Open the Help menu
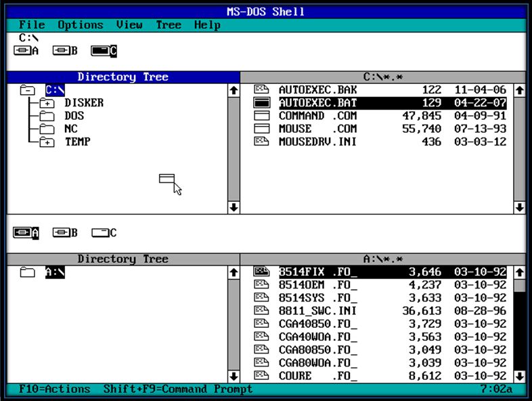Image resolution: width=532 pixels, height=401 pixels. coord(207,25)
